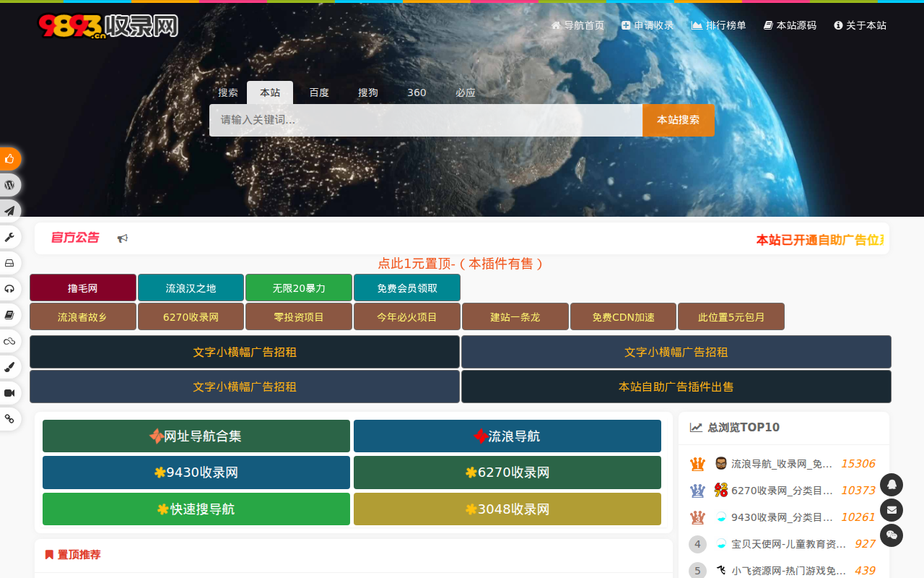Image resolution: width=924 pixels, height=578 pixels.
Task: Click the 免费会员领取 button
Action: 407,288
